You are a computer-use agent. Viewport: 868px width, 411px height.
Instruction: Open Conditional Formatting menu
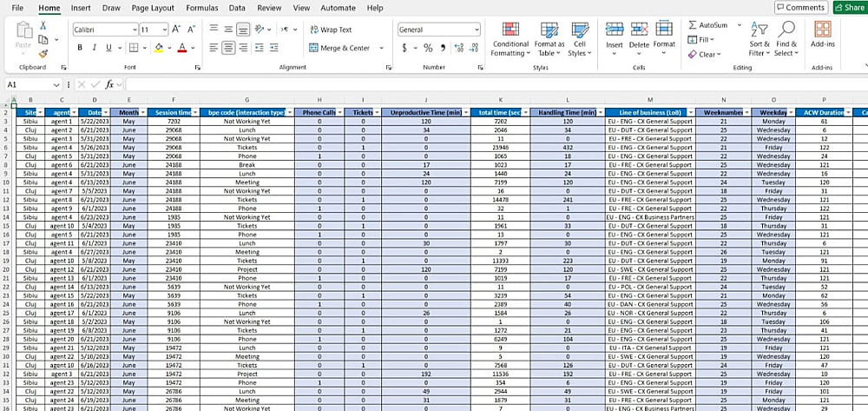(510, 39)
